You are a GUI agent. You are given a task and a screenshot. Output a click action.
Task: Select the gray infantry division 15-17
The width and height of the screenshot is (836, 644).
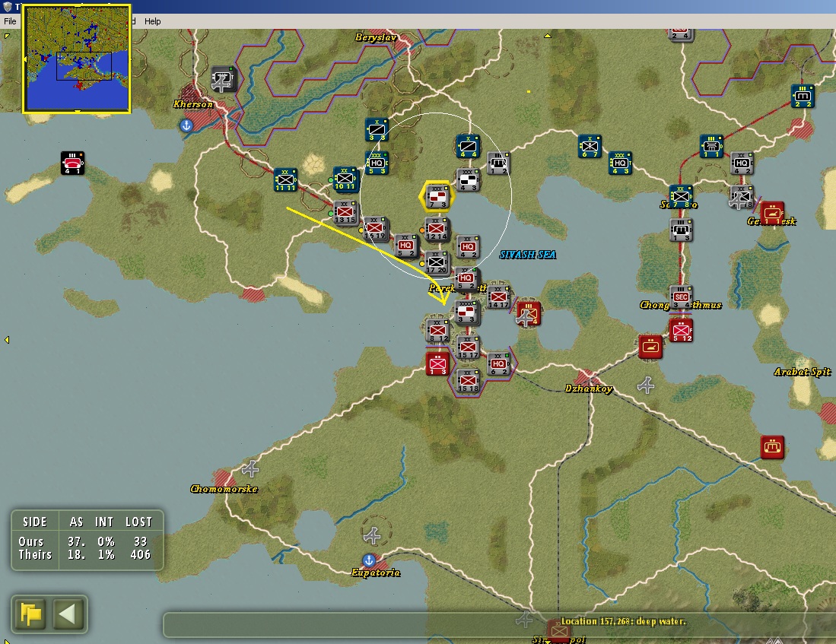point(468,347)
